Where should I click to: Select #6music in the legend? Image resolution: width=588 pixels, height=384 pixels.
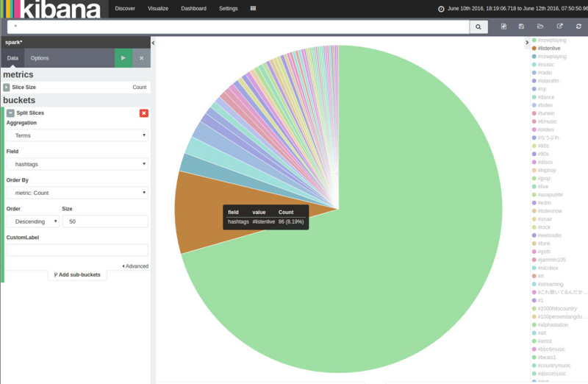(547, 121)
